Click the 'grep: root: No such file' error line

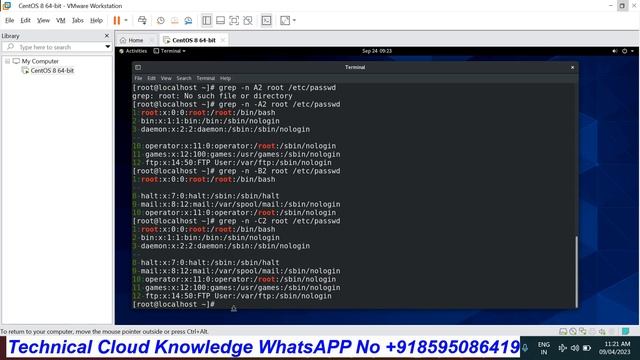pyautogui.click(x=212, y=96)
